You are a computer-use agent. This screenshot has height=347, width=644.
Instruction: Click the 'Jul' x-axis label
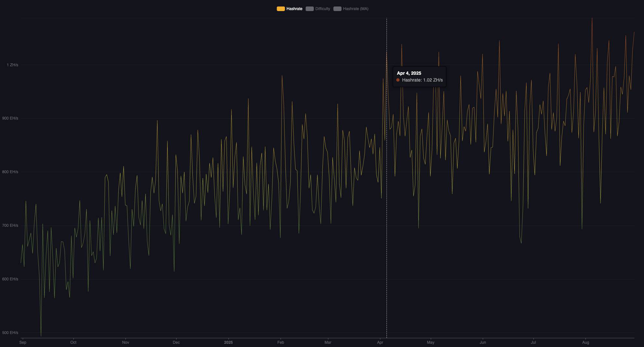[533, 342]
